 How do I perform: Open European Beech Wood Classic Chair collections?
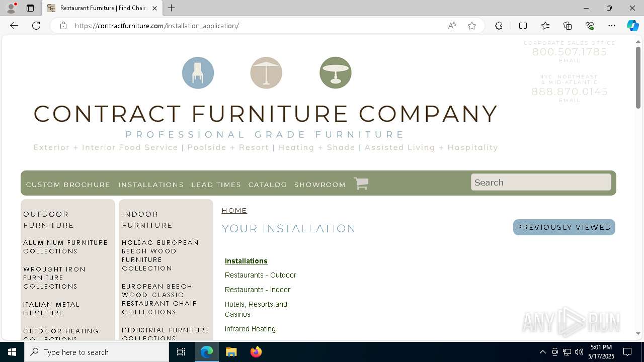(159, 299)
